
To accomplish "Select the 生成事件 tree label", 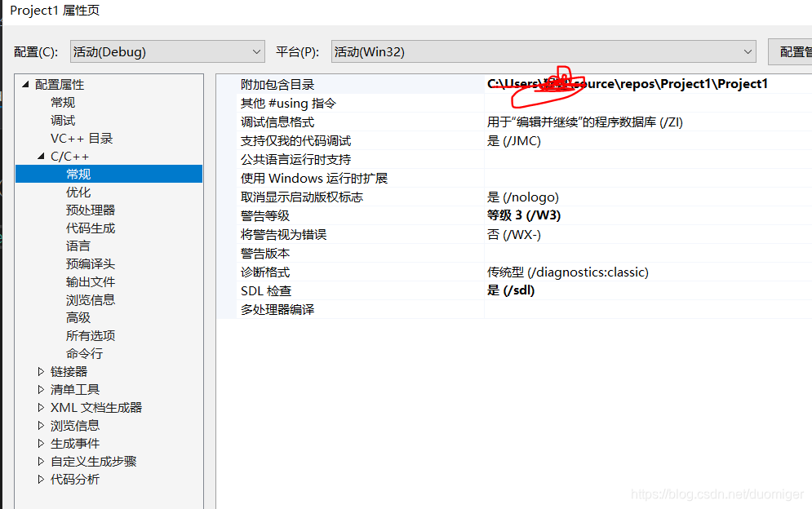I will [x=75, y=443].
